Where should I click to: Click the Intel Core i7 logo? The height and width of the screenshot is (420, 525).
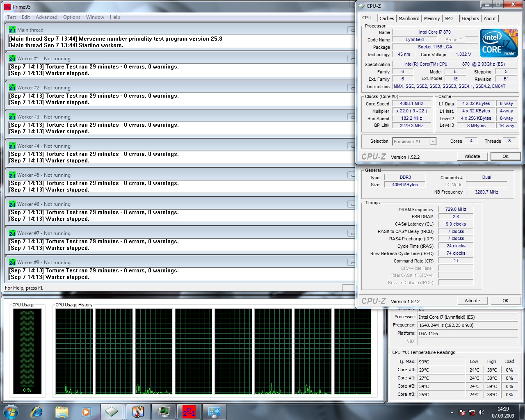click(x=499, y=43)
